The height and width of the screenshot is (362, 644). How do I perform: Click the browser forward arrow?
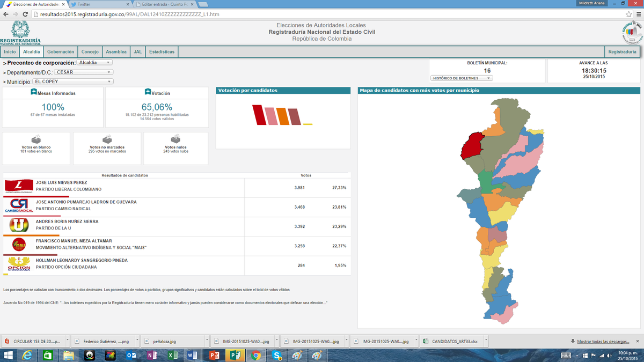click(16, 14)
